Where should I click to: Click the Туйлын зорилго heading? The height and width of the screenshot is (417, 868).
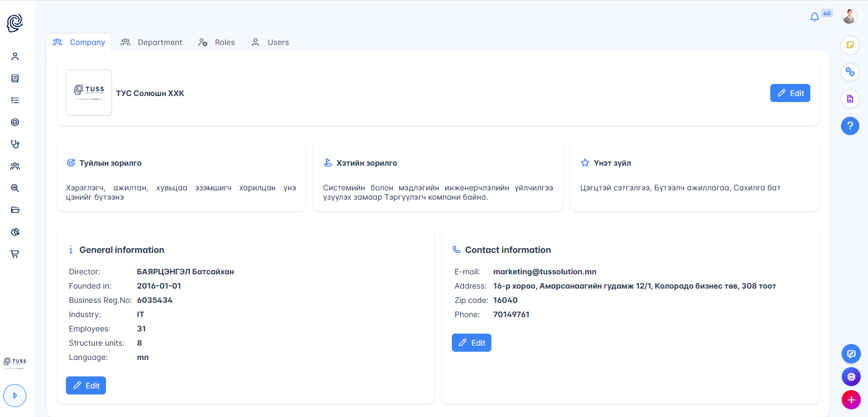pyautogui.click(x=110, y=163)
